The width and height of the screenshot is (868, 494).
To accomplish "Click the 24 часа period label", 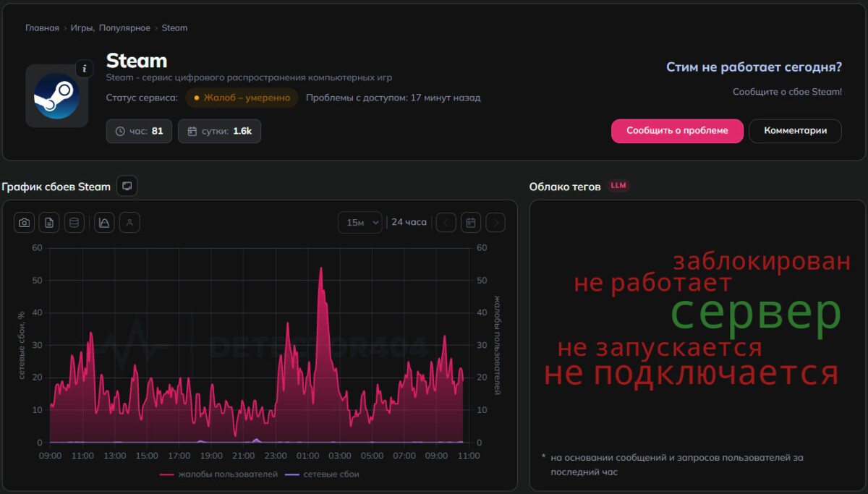I will [409, 222].
